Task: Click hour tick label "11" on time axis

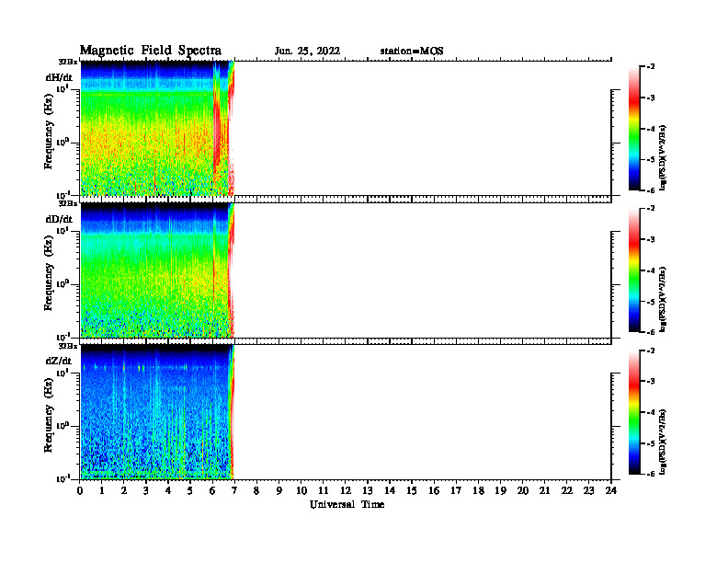Action: [324, 490]
